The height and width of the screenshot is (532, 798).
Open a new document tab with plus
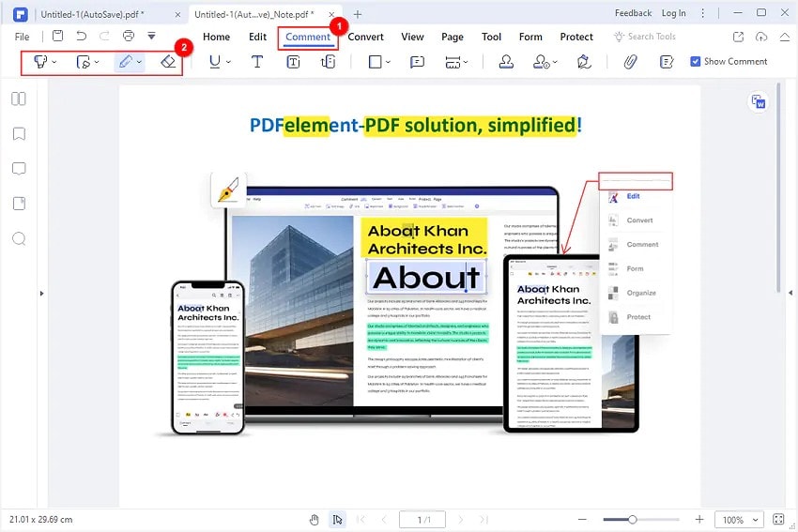click(x=358, y=14)
